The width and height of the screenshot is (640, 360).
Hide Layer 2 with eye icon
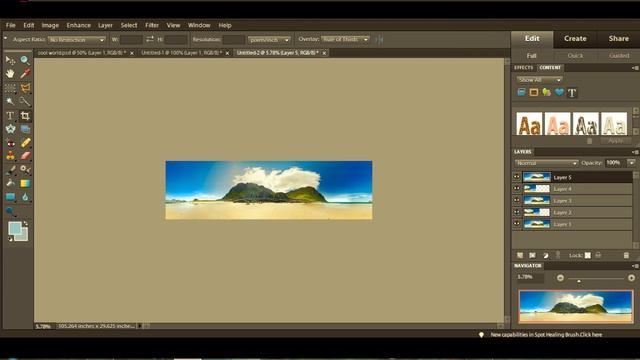click(x=517, y=212)
